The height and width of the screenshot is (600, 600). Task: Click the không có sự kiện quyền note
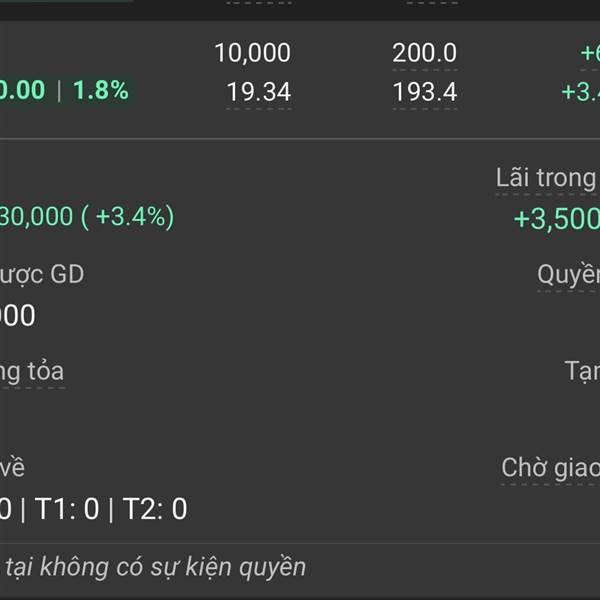pos(173,567)
